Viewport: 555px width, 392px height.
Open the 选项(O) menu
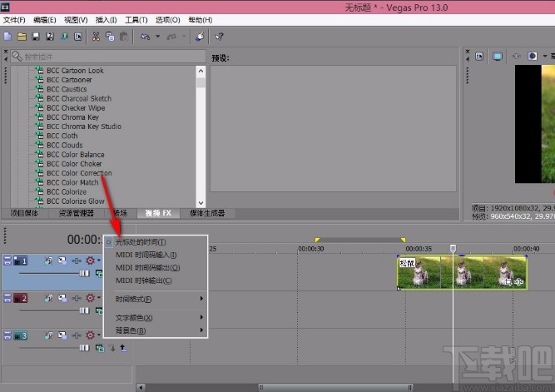[168, 20]
